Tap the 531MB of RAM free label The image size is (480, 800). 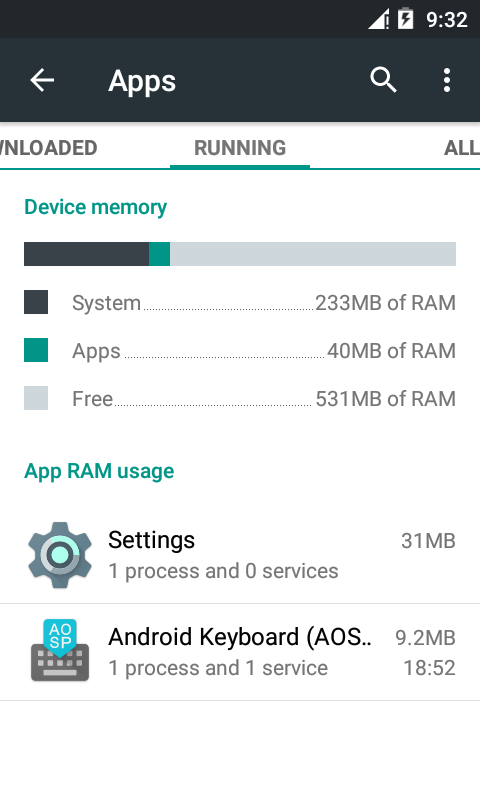coord(386,399)
